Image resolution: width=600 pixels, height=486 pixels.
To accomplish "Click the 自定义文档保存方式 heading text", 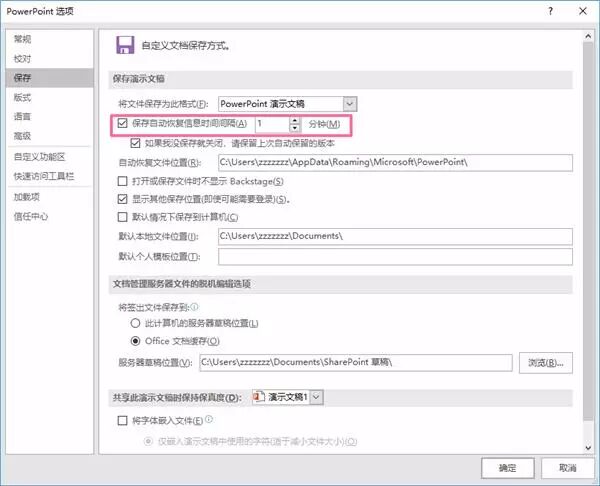I will click(x=186, y=46).
